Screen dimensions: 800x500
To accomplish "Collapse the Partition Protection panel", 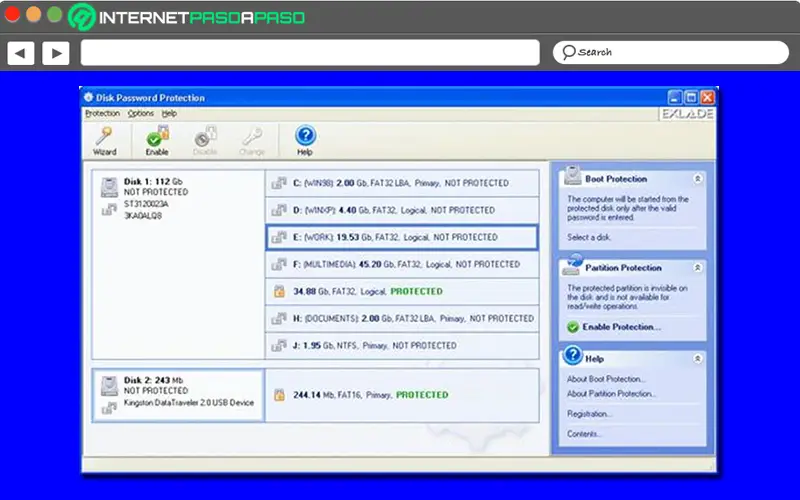I will pyautogui.click(x=697, y=267).
